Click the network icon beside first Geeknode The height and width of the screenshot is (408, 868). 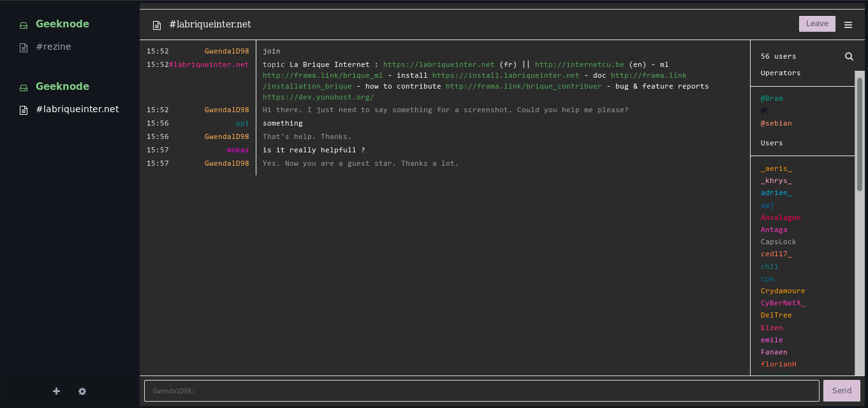click(22, 24)
